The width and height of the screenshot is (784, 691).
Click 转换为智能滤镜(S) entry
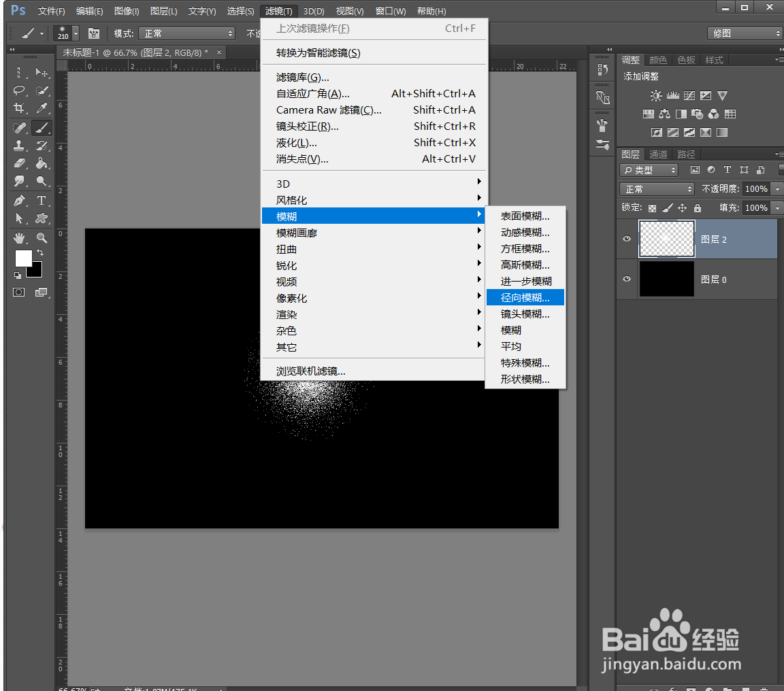318,53
